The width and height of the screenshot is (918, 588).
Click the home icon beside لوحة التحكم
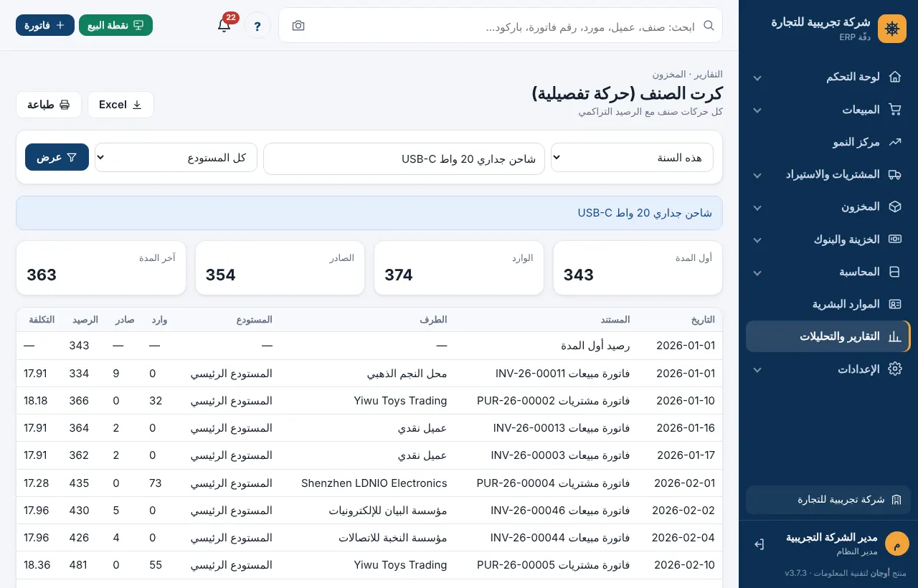[894, 77]
